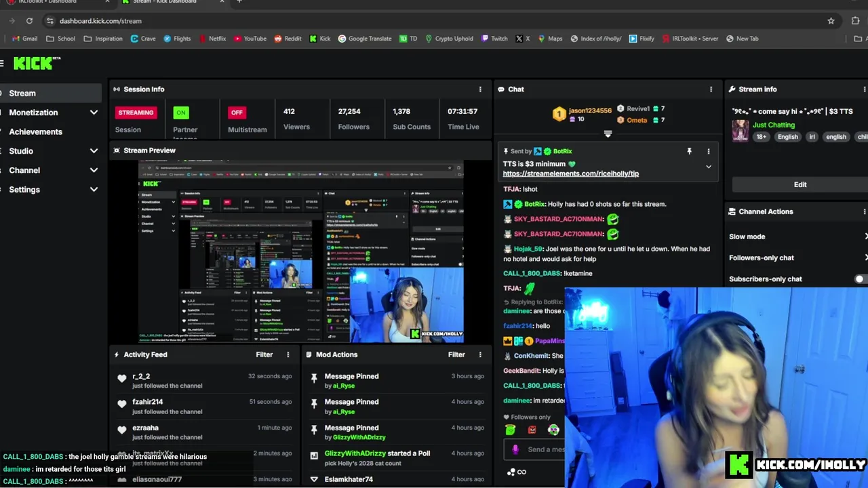Click the Edit stream info button

click(800, 184)
